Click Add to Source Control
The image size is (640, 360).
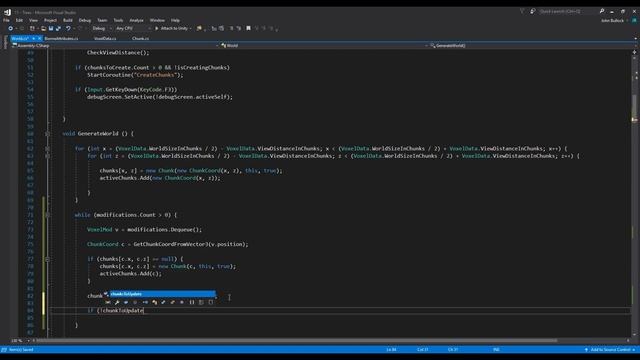[610, 350]
